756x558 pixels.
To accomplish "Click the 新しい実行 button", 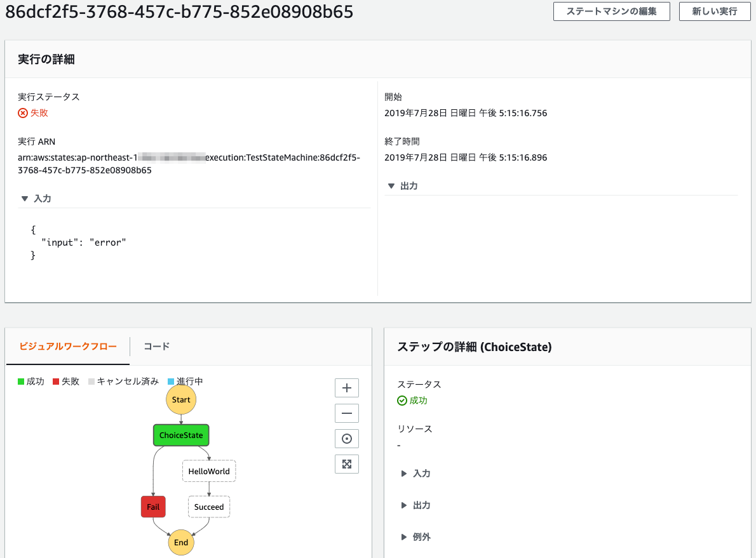I will pos(715,11).
